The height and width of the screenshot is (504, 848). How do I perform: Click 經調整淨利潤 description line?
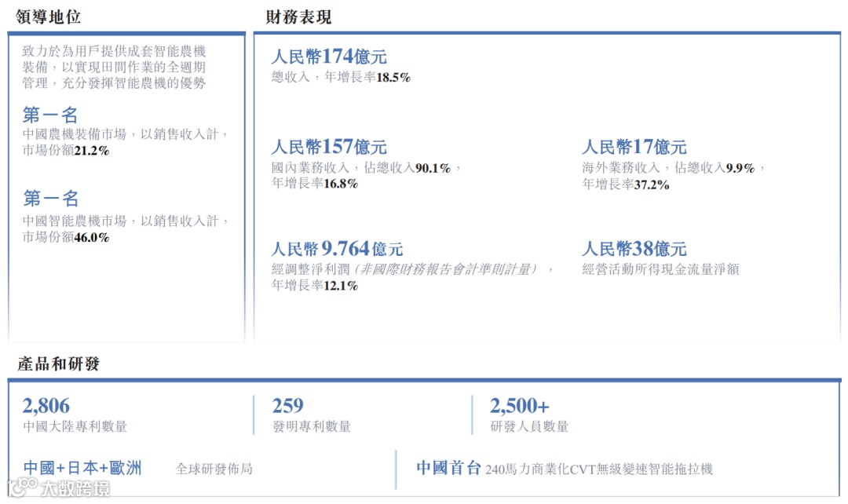tap(413, 269)
